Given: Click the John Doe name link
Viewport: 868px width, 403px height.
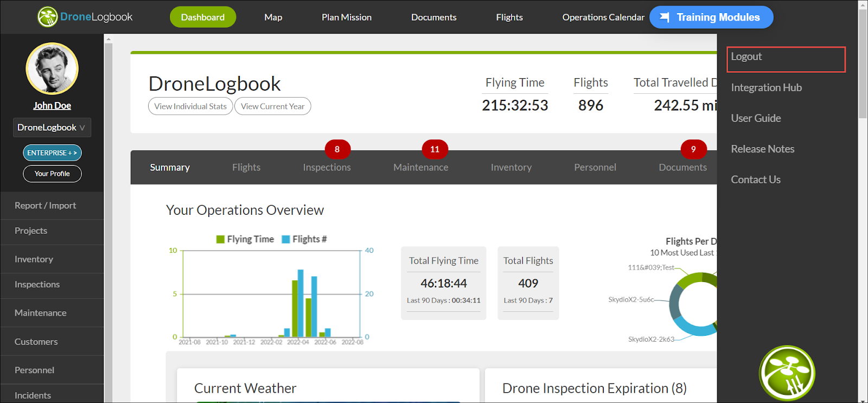Looking at the screenshot, I should pyautogui.click(x=52, y=106).
